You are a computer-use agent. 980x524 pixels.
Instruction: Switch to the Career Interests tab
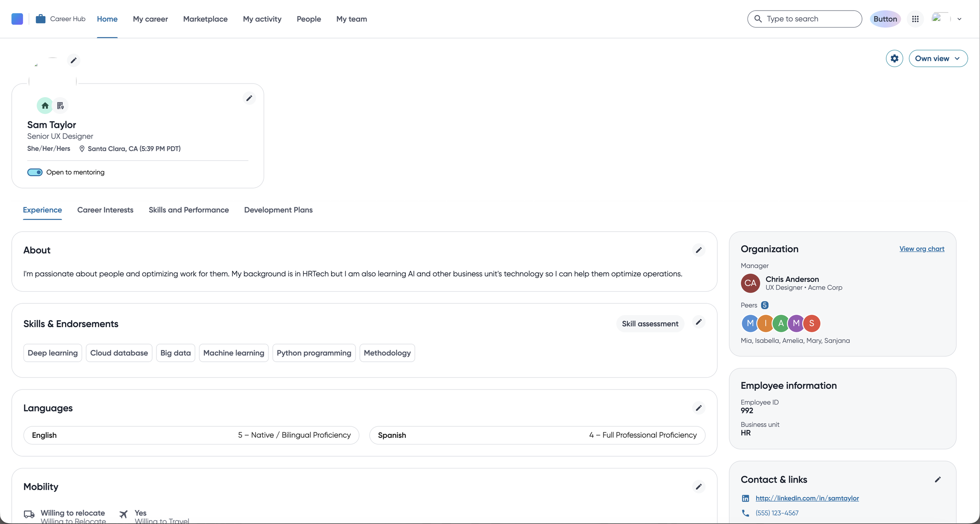(x=105, y=210)
